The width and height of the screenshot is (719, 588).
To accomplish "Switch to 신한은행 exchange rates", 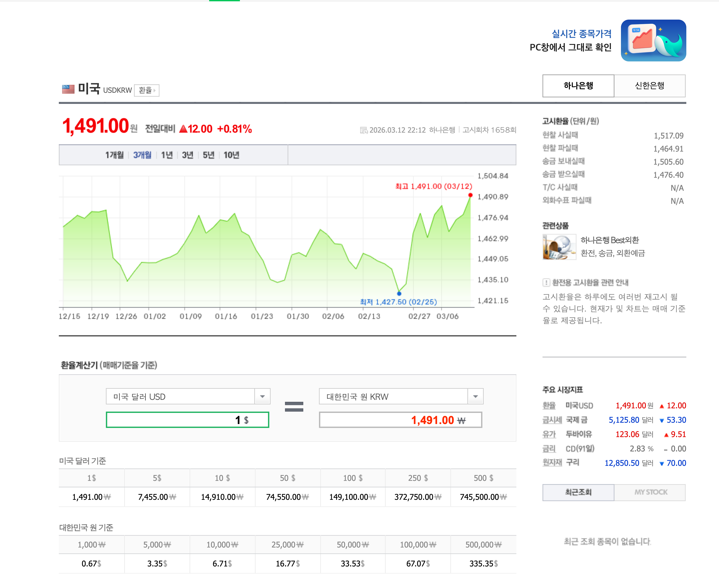I will click(x=649, y=86).
